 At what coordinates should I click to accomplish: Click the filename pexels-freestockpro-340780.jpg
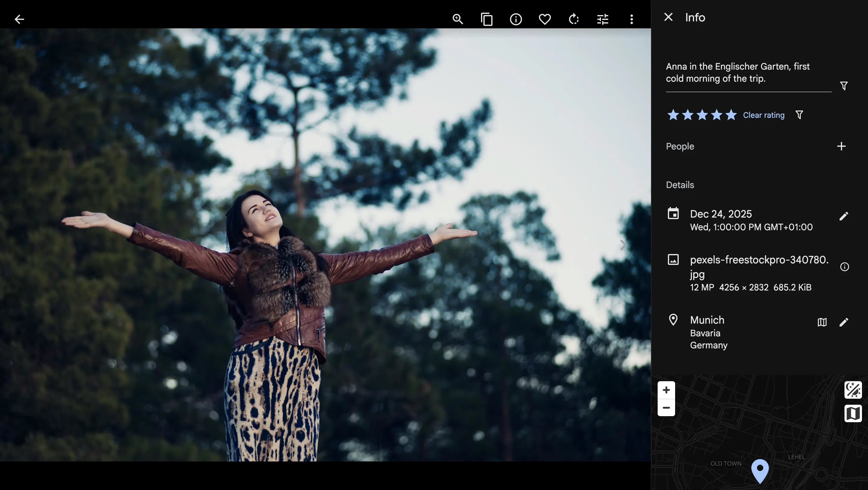click(x=759, y=267)
